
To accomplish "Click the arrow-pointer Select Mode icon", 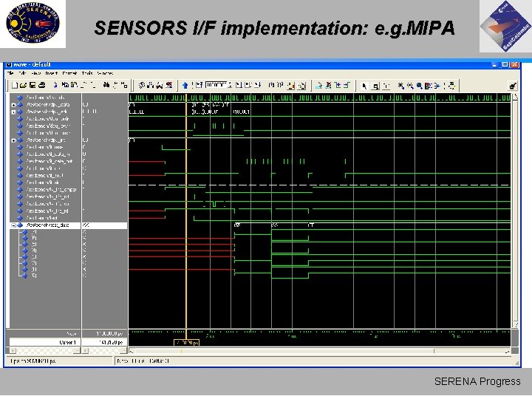I will (364, 86).
